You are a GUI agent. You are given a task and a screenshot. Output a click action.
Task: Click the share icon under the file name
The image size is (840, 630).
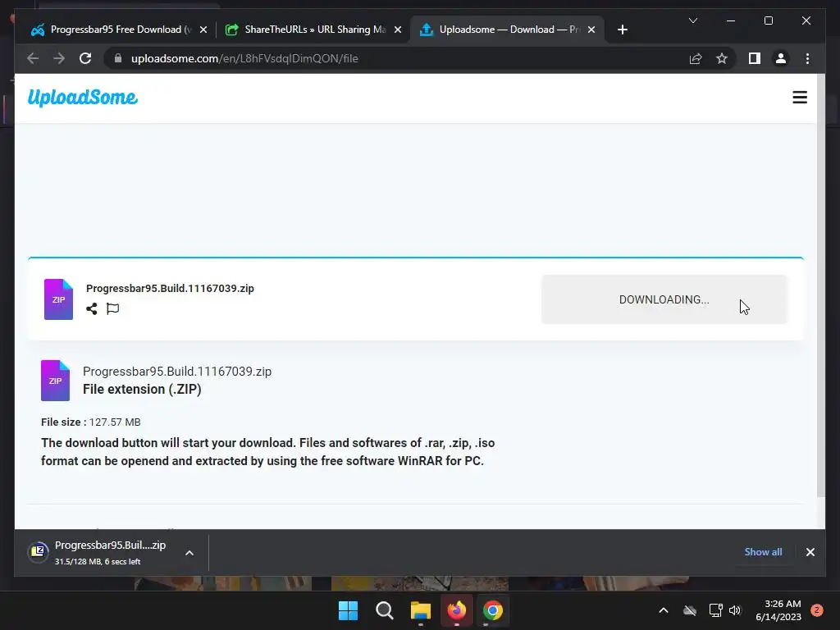click(x=92, y=308)
